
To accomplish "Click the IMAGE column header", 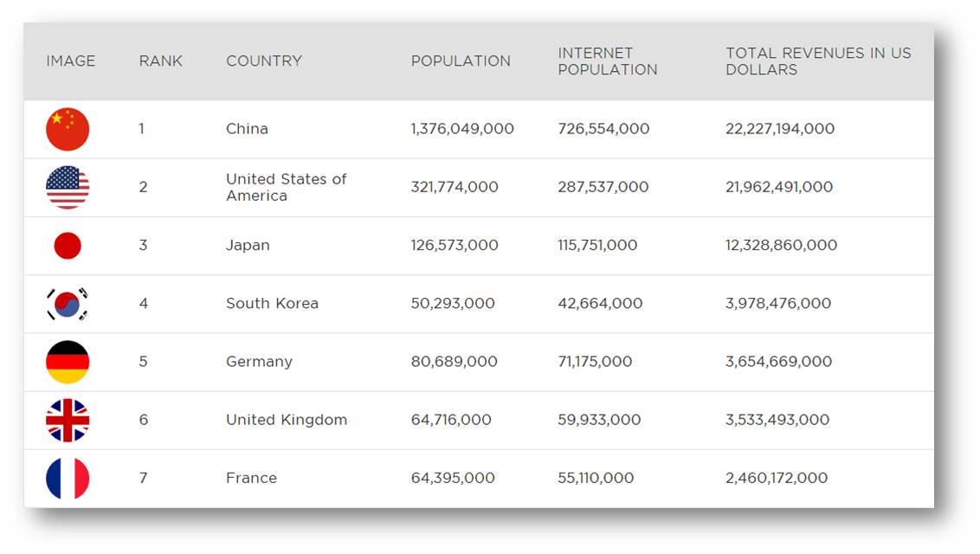I will 71,61.
